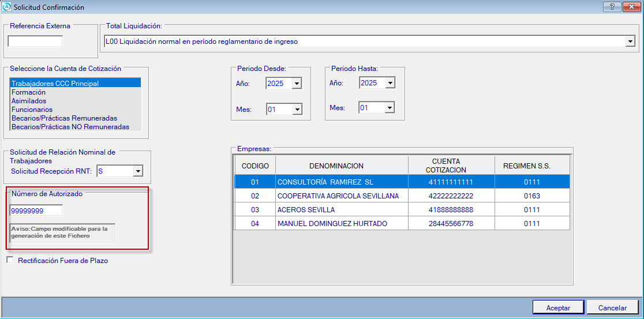Open the Periodo Desde Año dropdown

pyautogui.click(x=297, y=84)
